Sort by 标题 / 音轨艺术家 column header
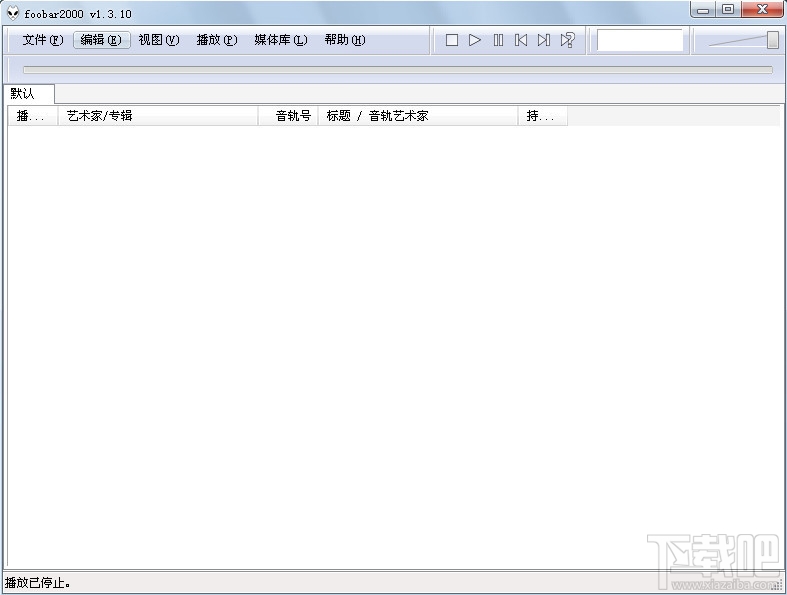The image size is (787, 595). 418,116
